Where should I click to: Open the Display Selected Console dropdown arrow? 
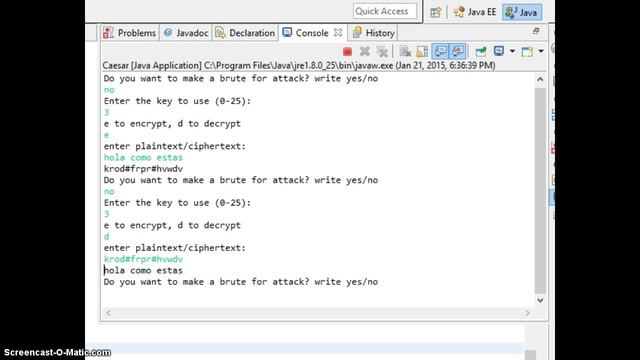point(512,51)
